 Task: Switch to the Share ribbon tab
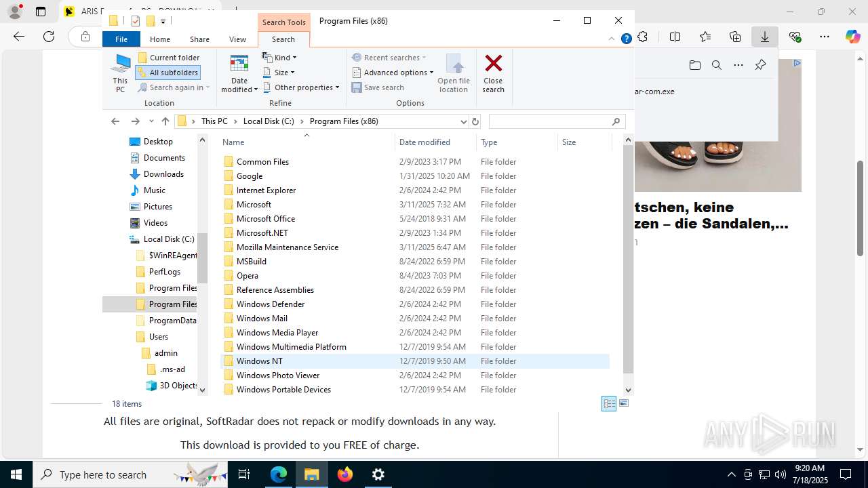(x=199, y=39)
